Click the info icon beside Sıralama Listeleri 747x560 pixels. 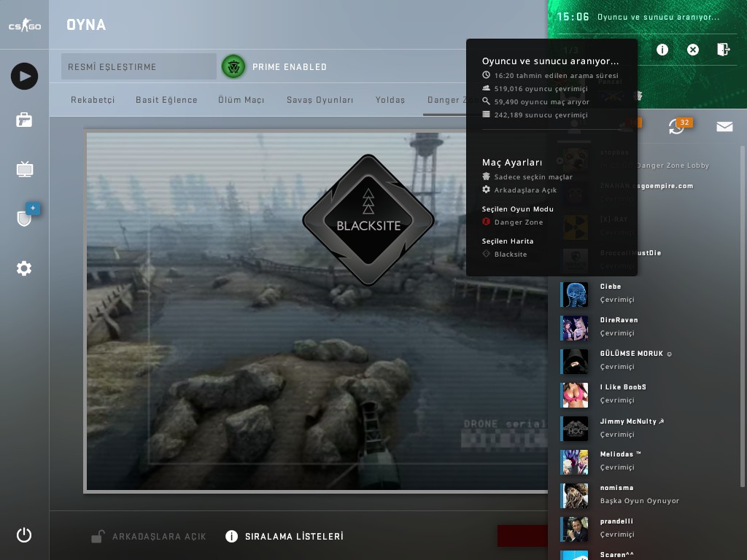click(x=231, y=536)
